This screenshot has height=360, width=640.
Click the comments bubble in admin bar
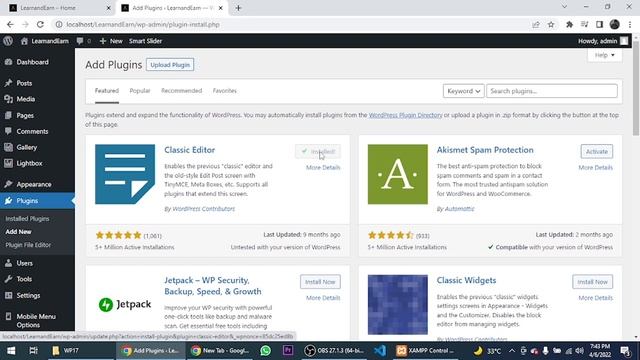click(83, 41)
